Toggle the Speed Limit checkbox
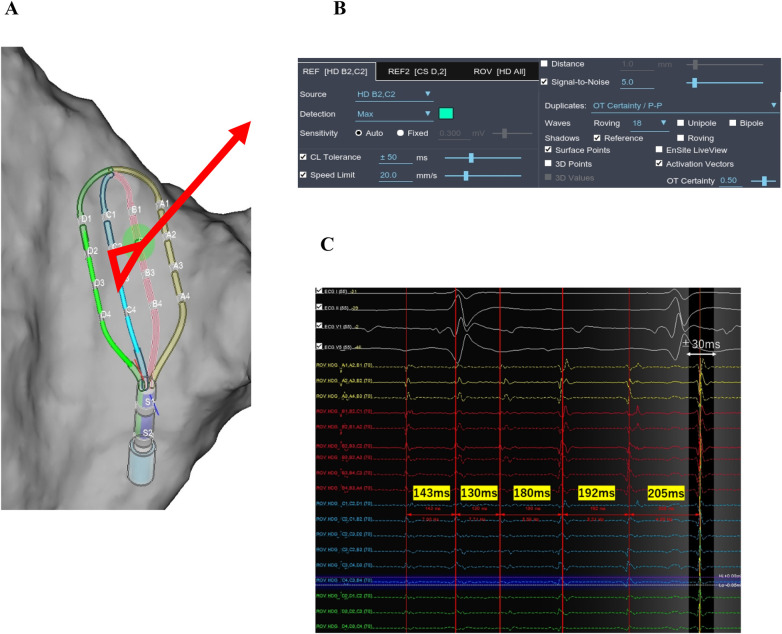This screenshot has height=634, width=782. 303,175
